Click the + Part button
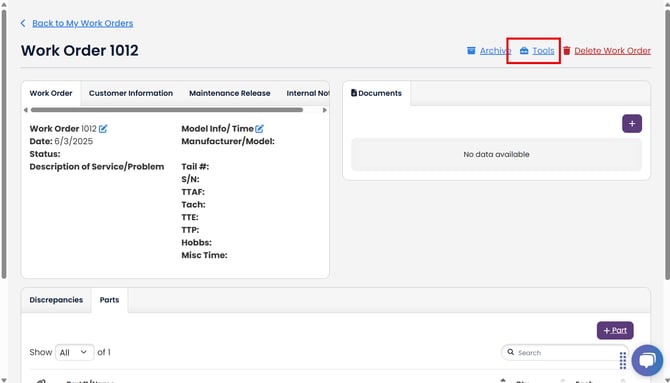The width and height of the screenshot is (670, 383). click(615, 330)
